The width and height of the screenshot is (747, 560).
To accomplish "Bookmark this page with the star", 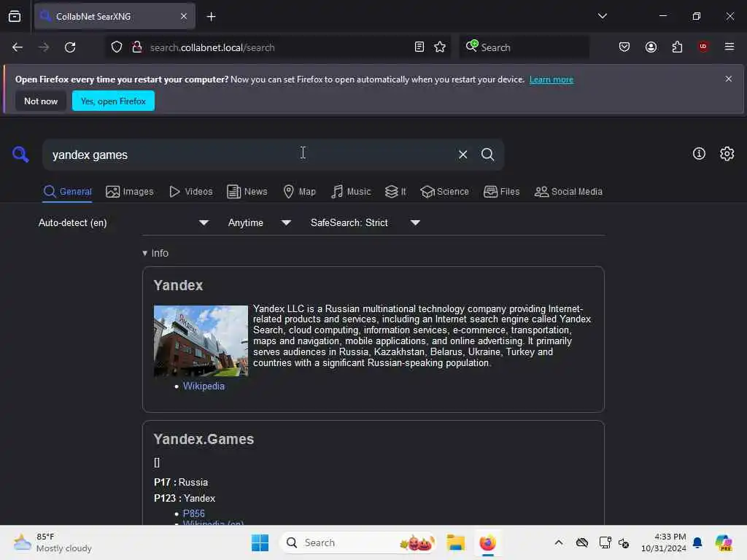I will point(440,47).
